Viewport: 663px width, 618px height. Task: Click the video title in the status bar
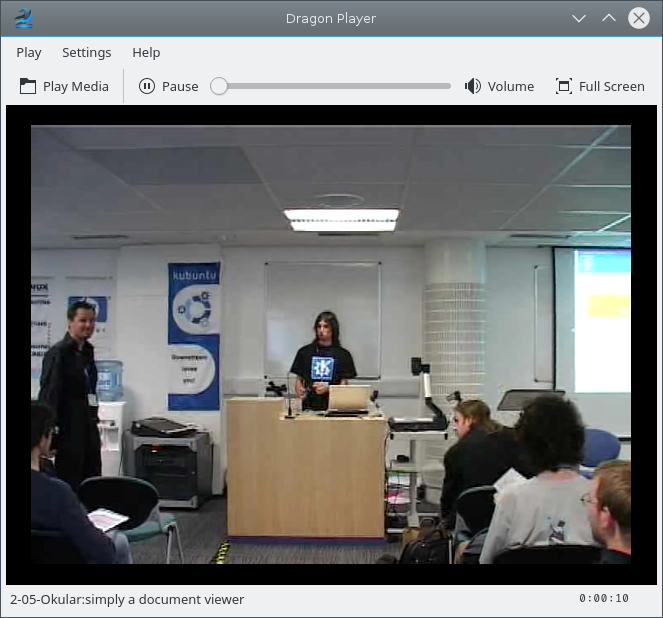click(127, 600)
